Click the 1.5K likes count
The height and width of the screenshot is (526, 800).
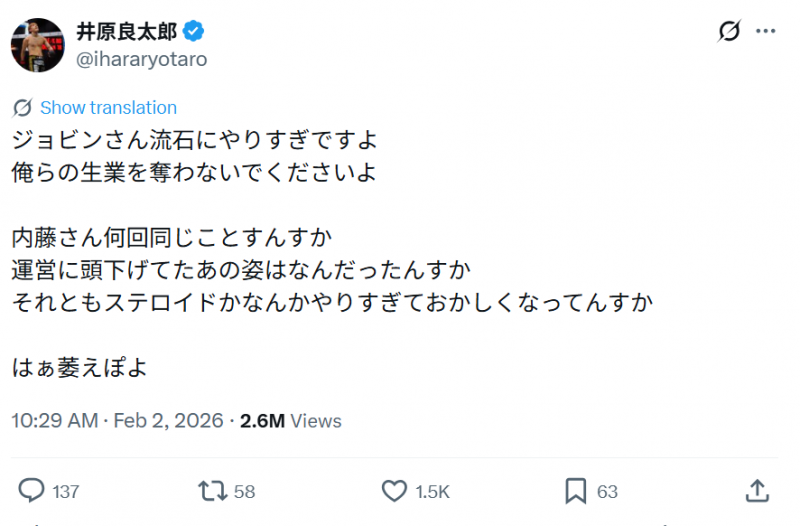[432, 491]
